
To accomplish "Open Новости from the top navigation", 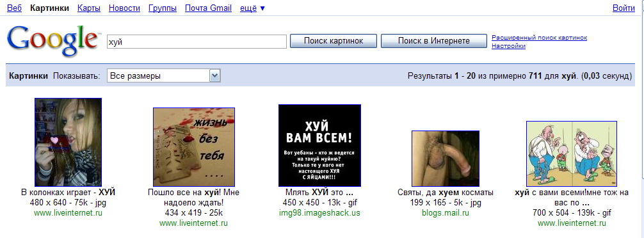I will 124,8.
